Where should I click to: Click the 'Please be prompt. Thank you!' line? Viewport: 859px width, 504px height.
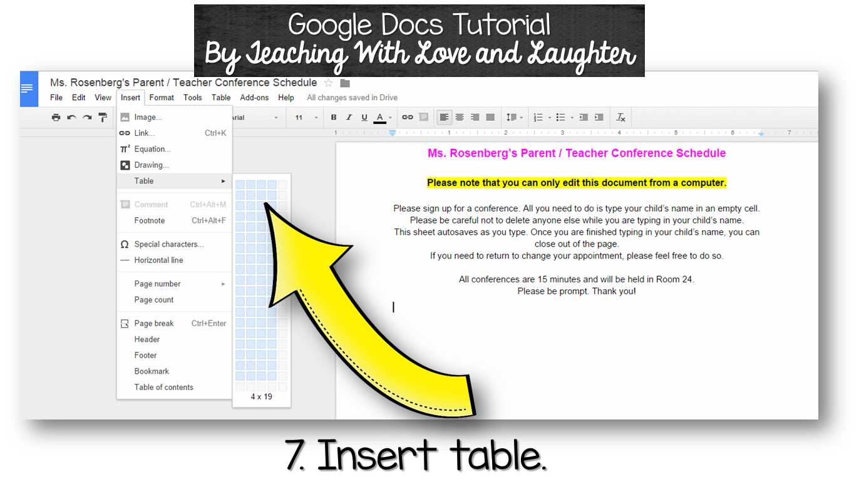(577, 291)
